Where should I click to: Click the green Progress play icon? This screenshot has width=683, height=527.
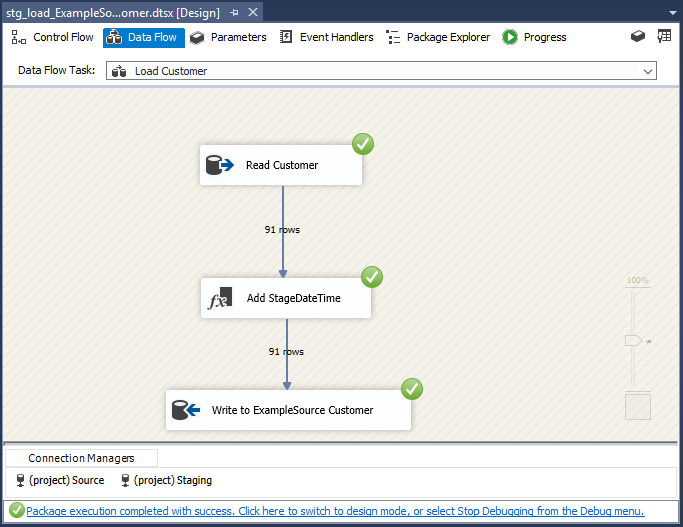(x=510, y=37)
